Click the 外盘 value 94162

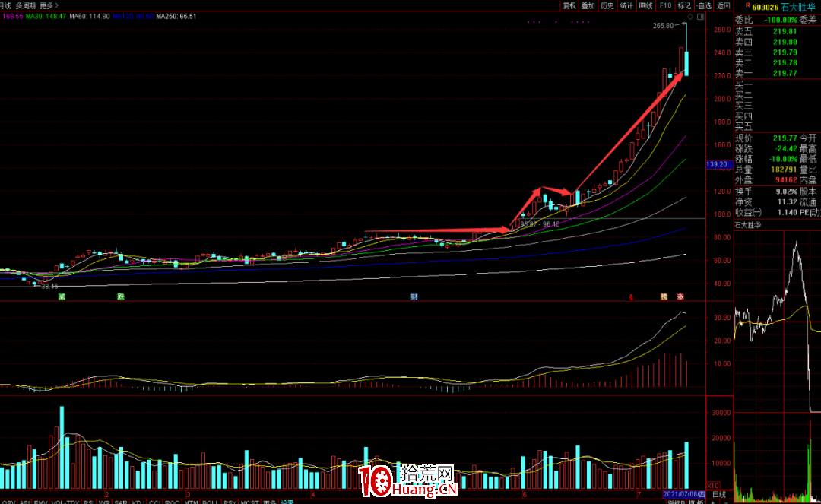coord(787,180)
